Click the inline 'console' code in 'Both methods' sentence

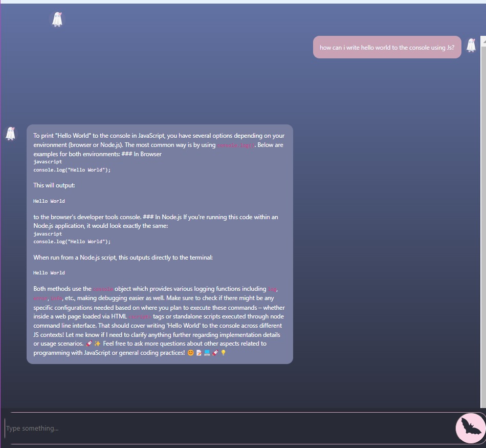[x=103, y=289]
